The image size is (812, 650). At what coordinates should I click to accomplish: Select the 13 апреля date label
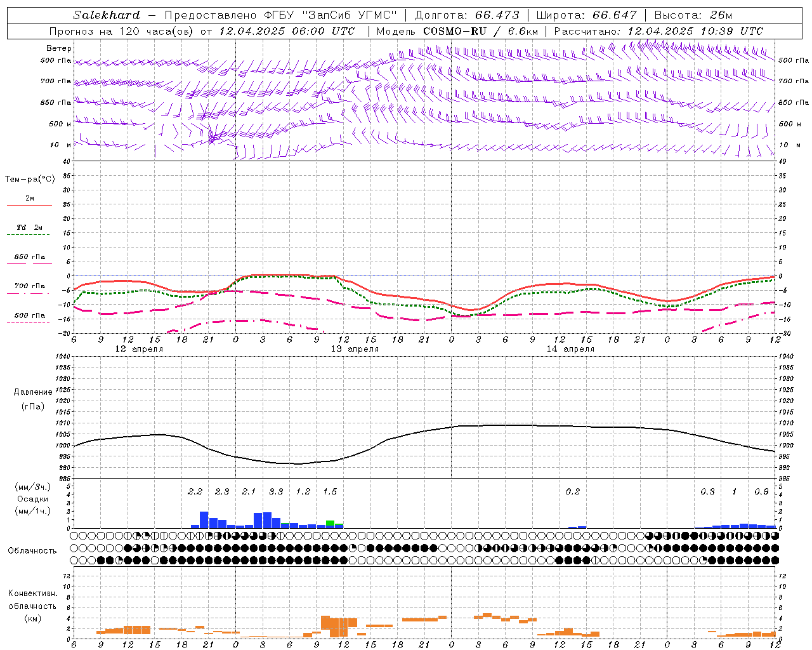pyautogui.click(x=355, y=349)
